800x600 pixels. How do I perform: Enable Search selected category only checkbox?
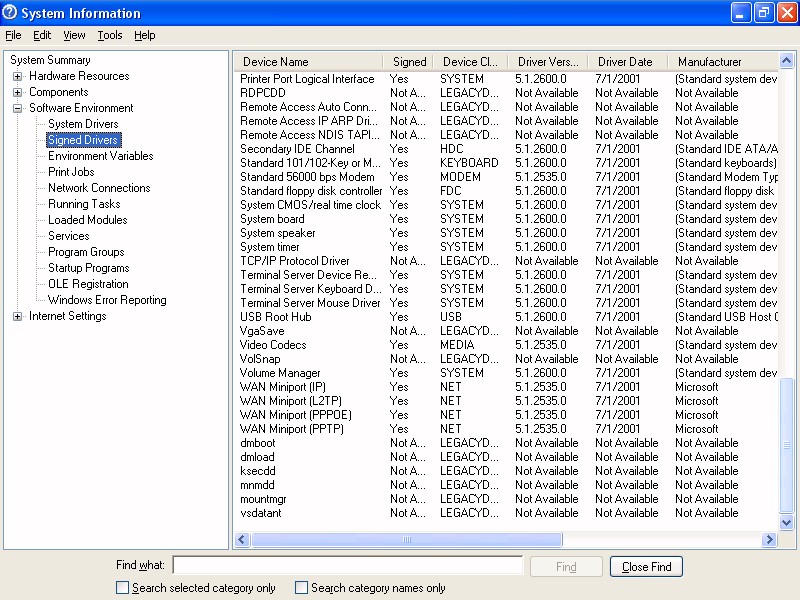point(123,588)
